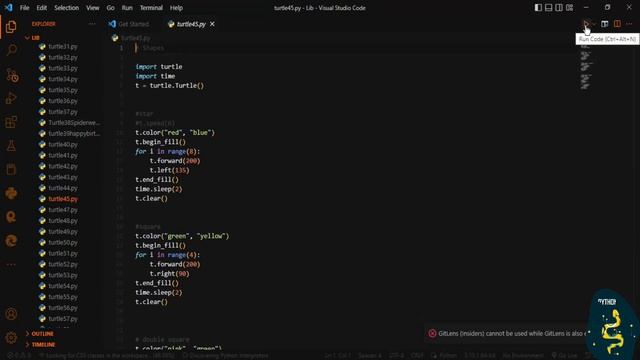
Task: Open the Go menu
Action: pos(111,8)
